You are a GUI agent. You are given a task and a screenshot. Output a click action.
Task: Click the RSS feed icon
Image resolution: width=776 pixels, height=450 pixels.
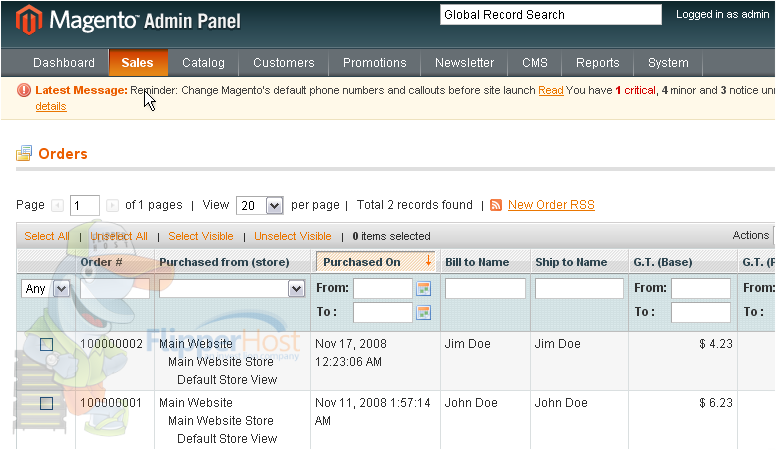(496, 205)
